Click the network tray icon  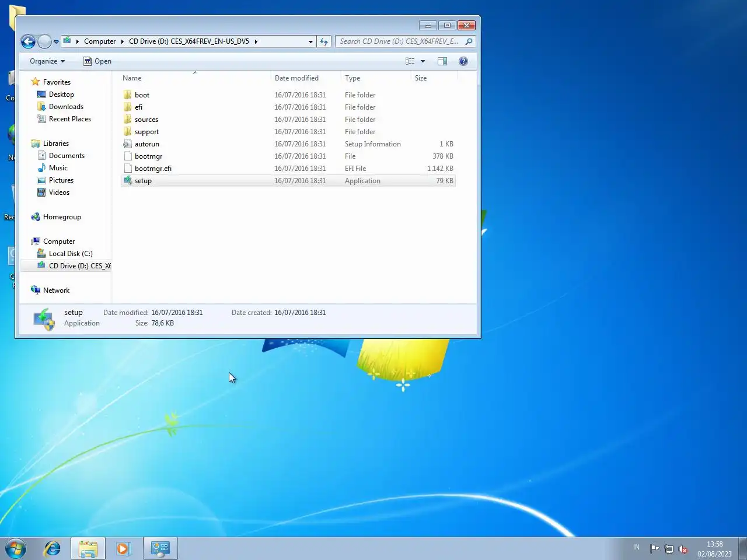(669, 549)
